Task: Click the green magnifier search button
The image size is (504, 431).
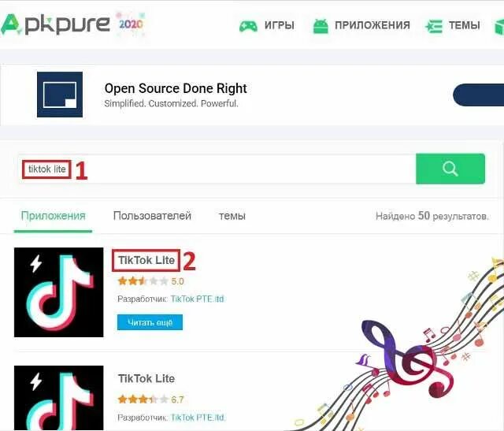Action: [x=450, y=169]
